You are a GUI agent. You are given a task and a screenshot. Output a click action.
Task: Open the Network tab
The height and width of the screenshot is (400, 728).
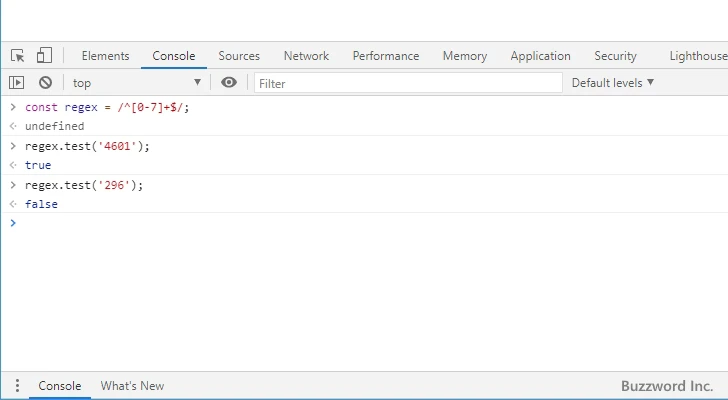(x=306, y=56)
